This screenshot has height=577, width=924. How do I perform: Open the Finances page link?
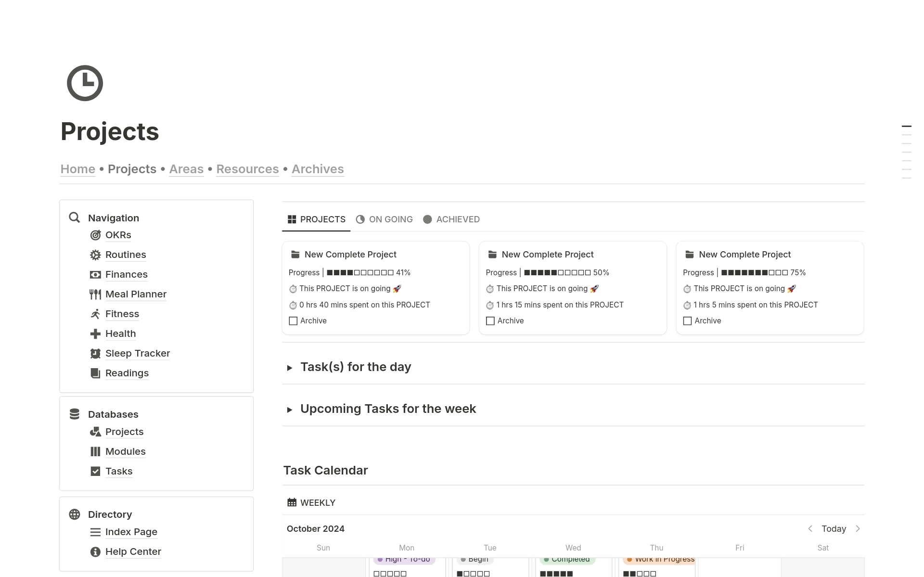[127, 274]
